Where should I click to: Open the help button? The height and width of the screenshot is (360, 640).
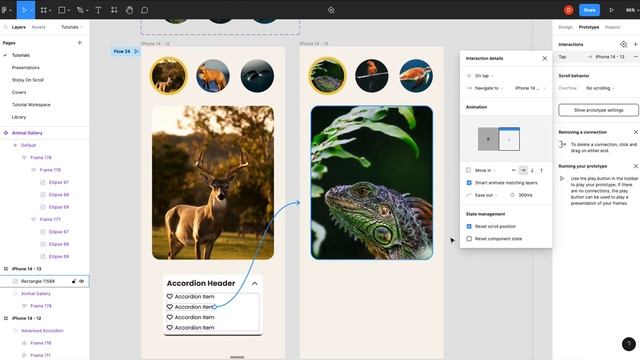tap(629, 344)
